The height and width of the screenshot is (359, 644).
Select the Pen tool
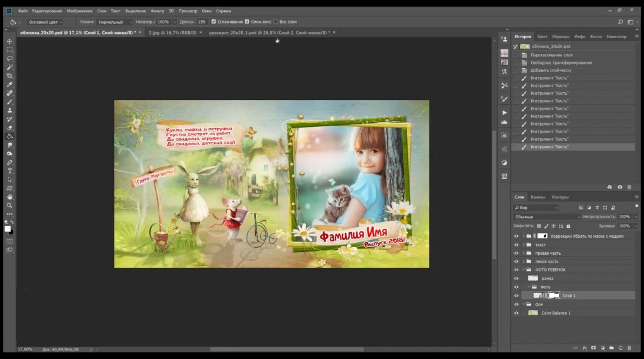point(10,162)
